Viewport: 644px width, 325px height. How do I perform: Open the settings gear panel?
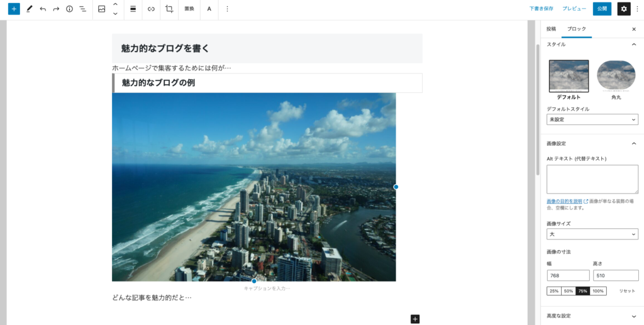(623, 9)
